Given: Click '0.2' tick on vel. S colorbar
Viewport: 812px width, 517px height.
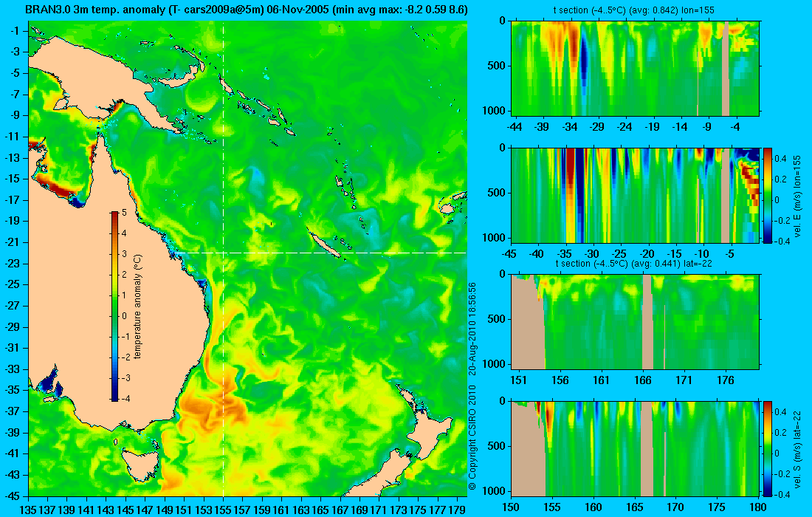Looking at the screenshot, I should [780, 433].
